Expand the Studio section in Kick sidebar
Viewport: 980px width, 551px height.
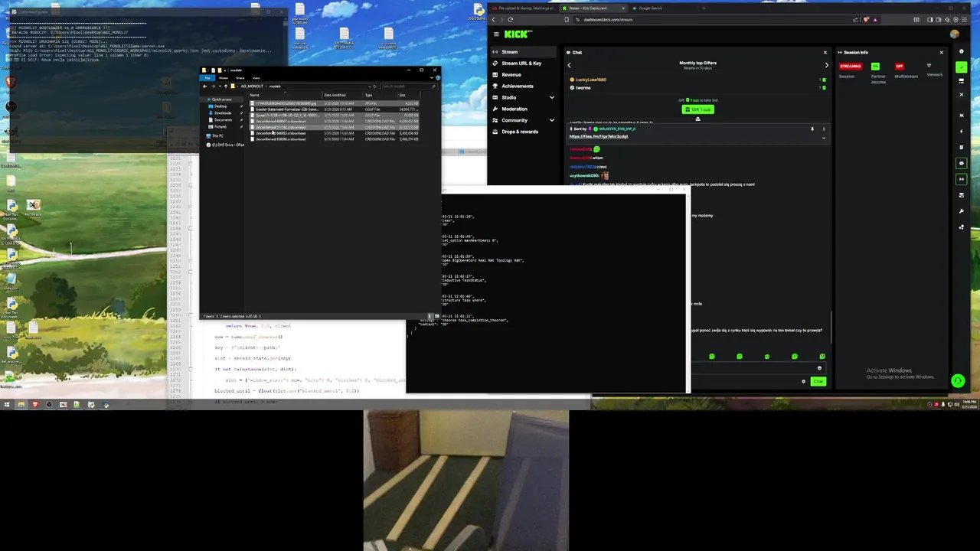[552, 97]
